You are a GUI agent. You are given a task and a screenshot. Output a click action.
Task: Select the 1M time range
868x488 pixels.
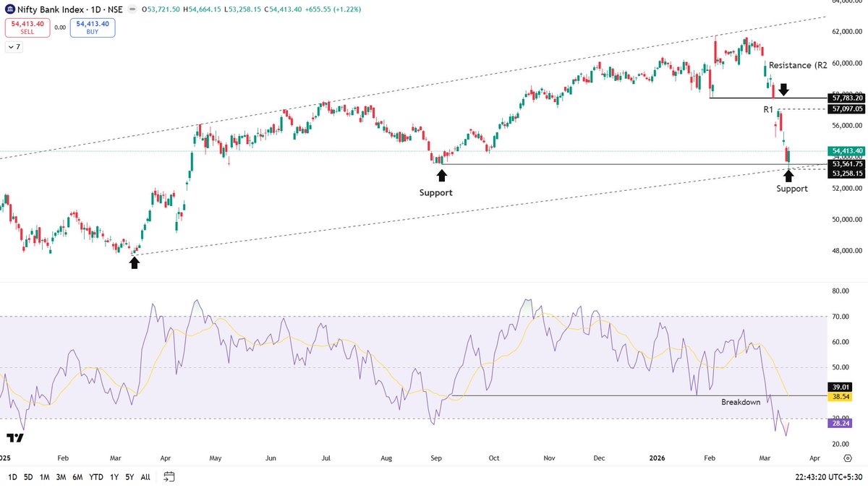45,477
